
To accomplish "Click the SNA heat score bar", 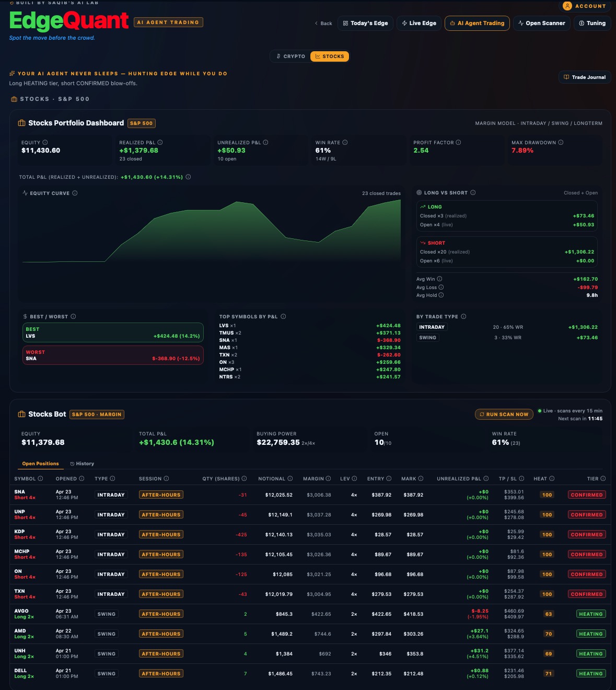I will coord(547,494).
